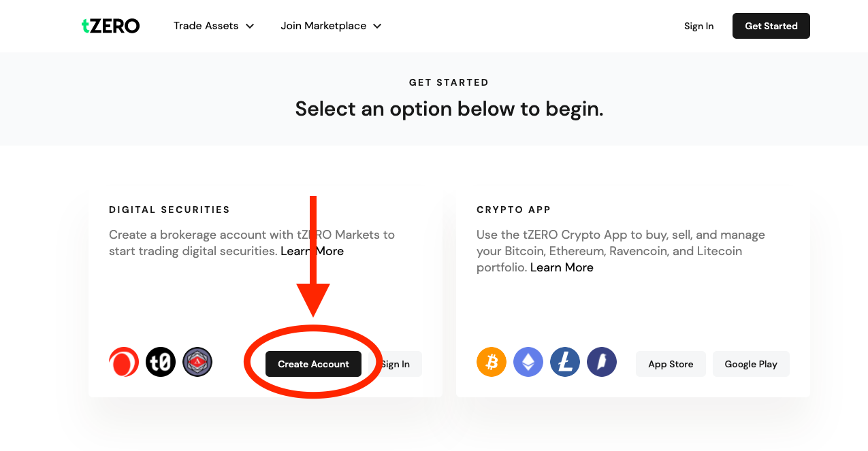This screenshot has width=868, height=451.
Task: Click the tZERO logo in the header
Action: point(110,25)
